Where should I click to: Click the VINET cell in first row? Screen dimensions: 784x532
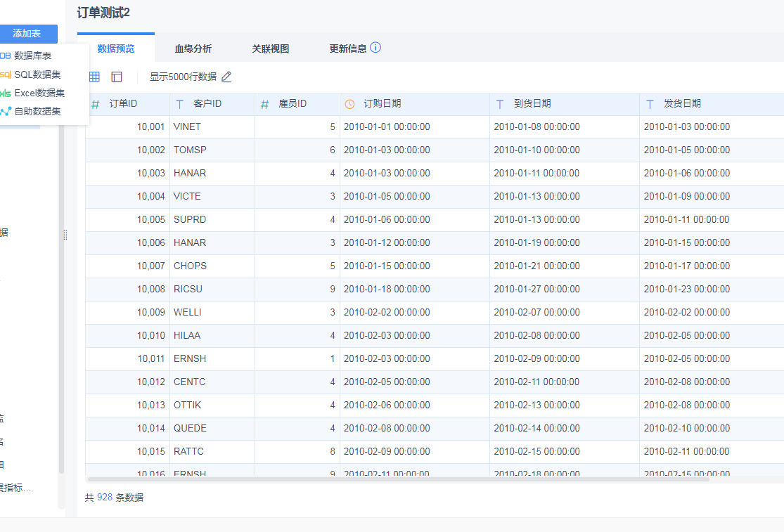point(187,127)
